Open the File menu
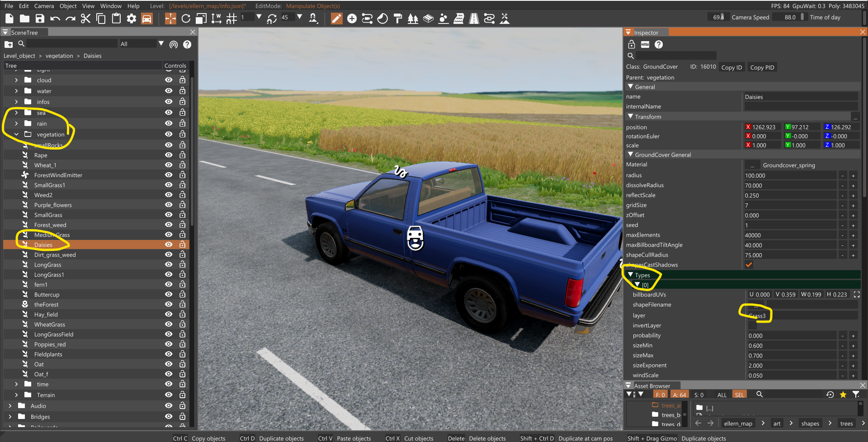 click(x=9, y=6)
